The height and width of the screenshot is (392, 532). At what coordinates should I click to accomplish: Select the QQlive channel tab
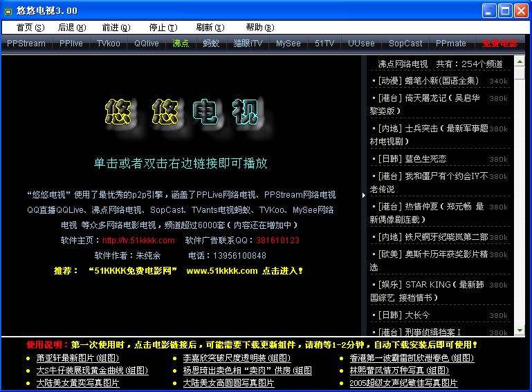(146, 44)
